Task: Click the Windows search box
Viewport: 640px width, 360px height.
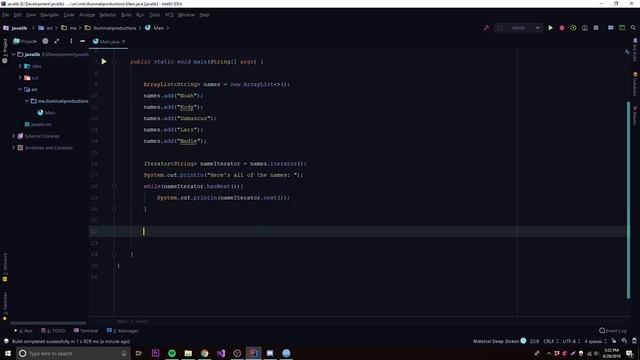Action: click(73, 353)
